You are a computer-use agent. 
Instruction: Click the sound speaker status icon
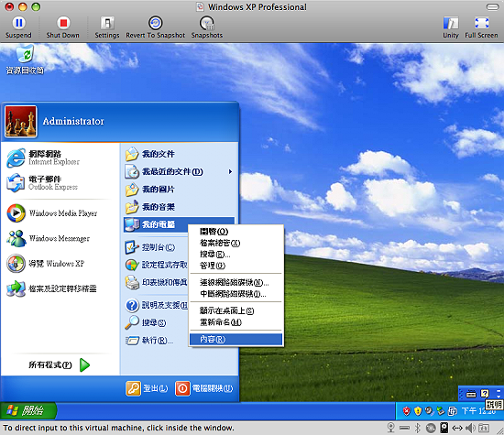coord(470,428)
